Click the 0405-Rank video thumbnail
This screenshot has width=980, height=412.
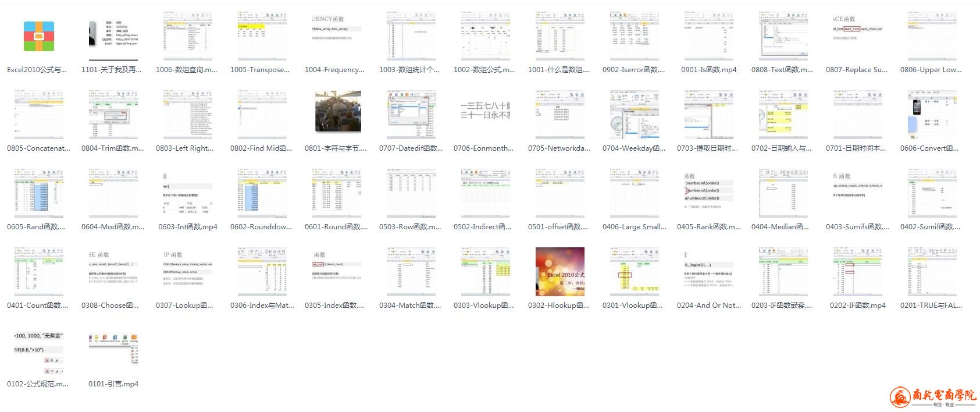click(708, 193)
